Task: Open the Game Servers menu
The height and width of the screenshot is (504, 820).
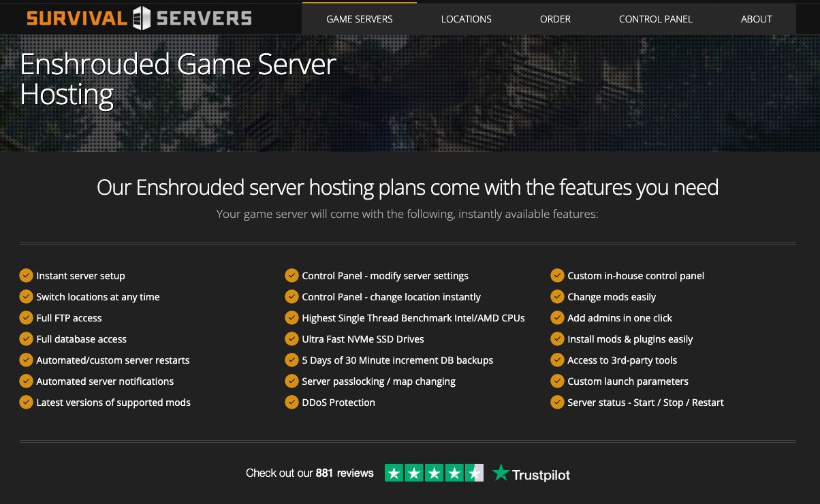Action: click(360, 19)
